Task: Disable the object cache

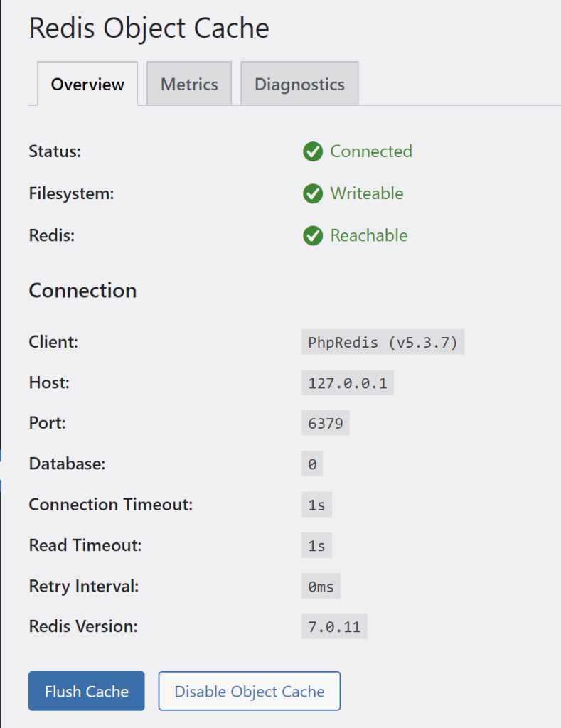Action: coord(249,690)
